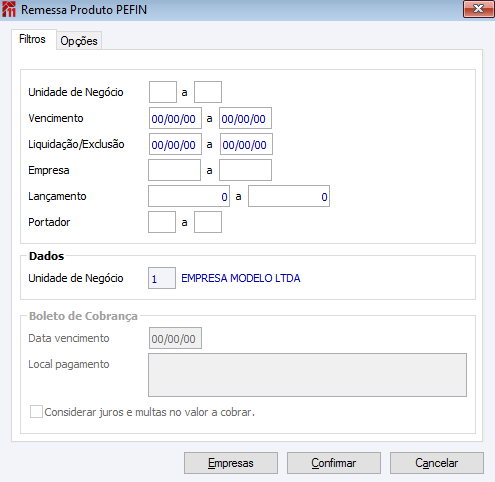Toggle Considerar juros e multas checkbox
This screenshot has height=482, width=495.
(36, 412)
